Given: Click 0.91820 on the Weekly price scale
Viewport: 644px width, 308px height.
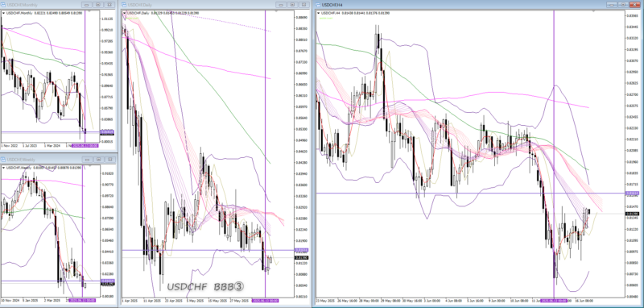Looking at the screenshot, I should click(107, 173).
